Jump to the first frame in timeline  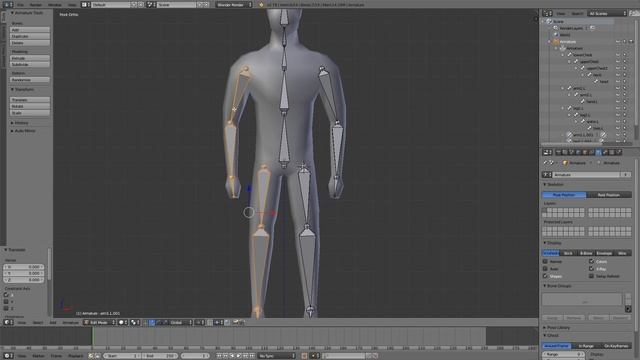219,356
